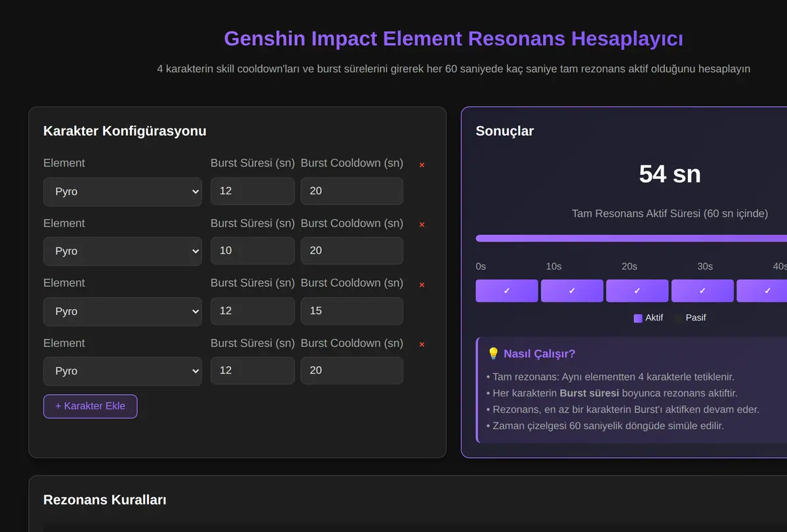The width and height of the screenshot is (787, 532).
Task: Click the Tam Resonans Aktif Süresi caption
Action: [670, 214]
